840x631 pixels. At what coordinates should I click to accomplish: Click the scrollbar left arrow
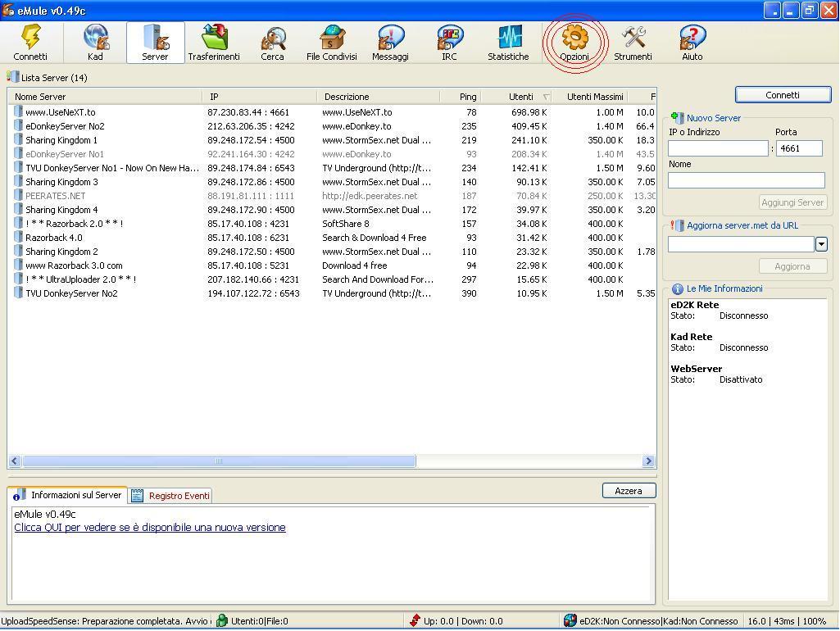(x=15, y=461)
